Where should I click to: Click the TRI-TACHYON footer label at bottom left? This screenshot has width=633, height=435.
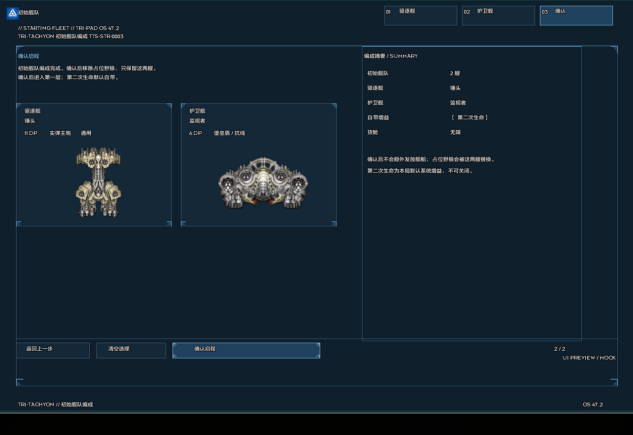tap(55, 404)
